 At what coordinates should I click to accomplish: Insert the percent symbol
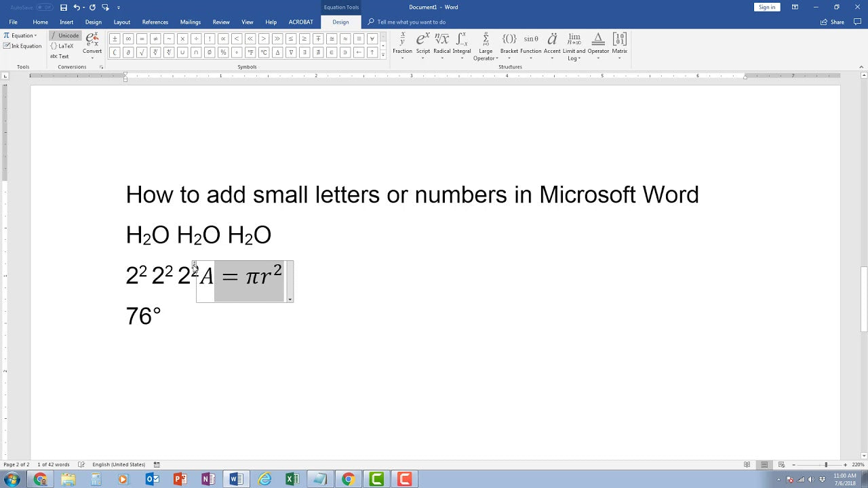point(223,52)
